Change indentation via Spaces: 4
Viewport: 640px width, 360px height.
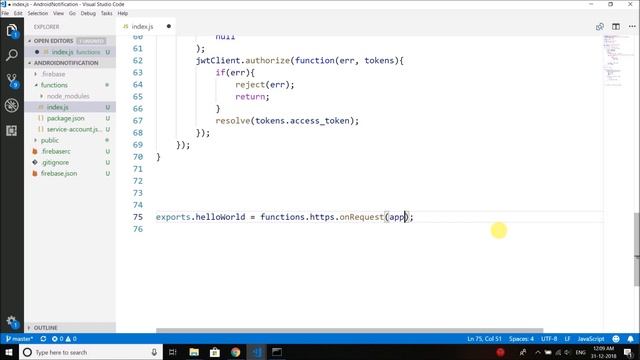[x=521, y=339]
